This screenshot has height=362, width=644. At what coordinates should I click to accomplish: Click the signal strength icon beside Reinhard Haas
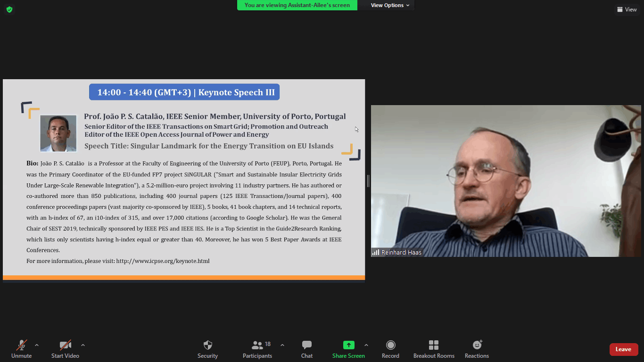[x=376, y=253]
